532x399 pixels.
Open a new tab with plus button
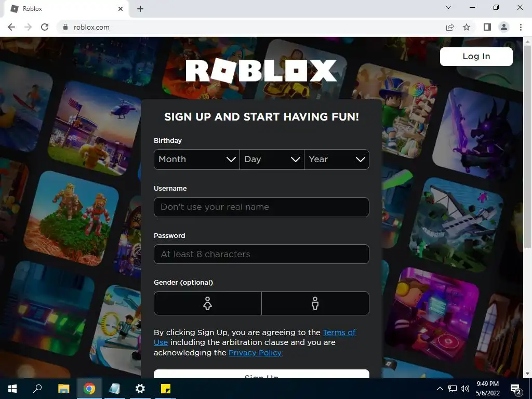click(140, 9)
